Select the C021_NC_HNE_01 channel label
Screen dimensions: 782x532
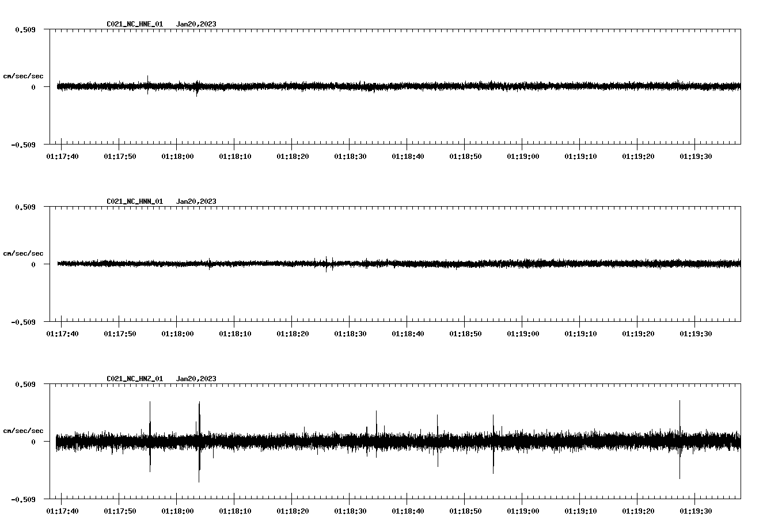134,24
